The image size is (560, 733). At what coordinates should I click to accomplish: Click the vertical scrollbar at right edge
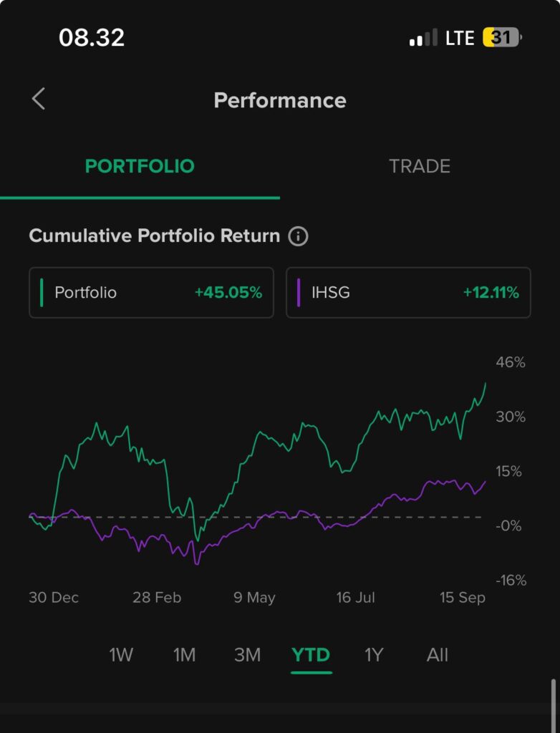pyautogui.click(x=553, y=704)
